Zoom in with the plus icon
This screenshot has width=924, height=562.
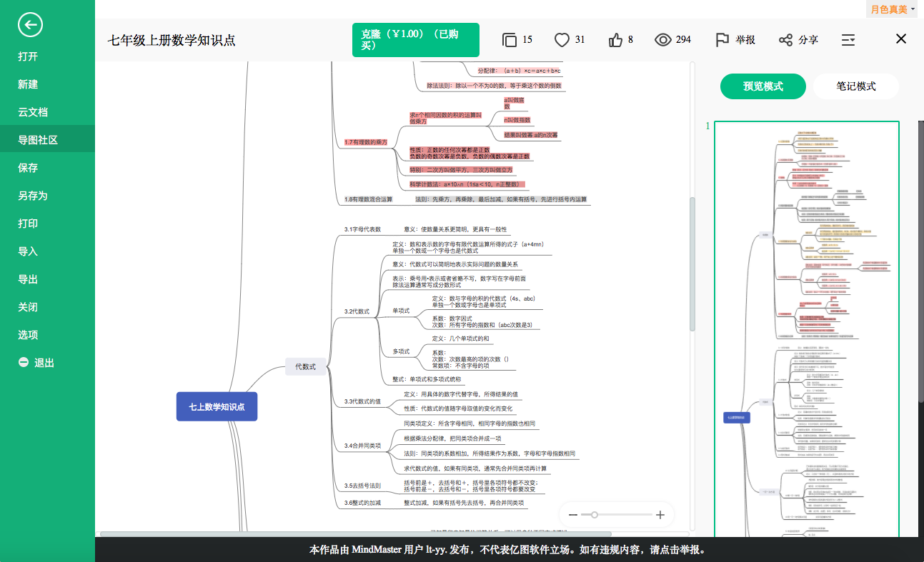[660, 515]
